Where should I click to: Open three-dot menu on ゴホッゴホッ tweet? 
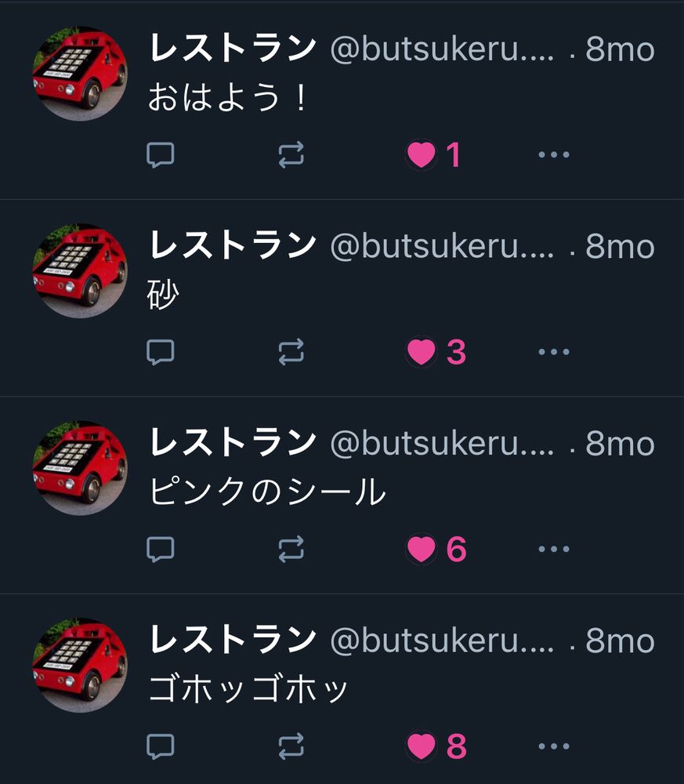554,746
